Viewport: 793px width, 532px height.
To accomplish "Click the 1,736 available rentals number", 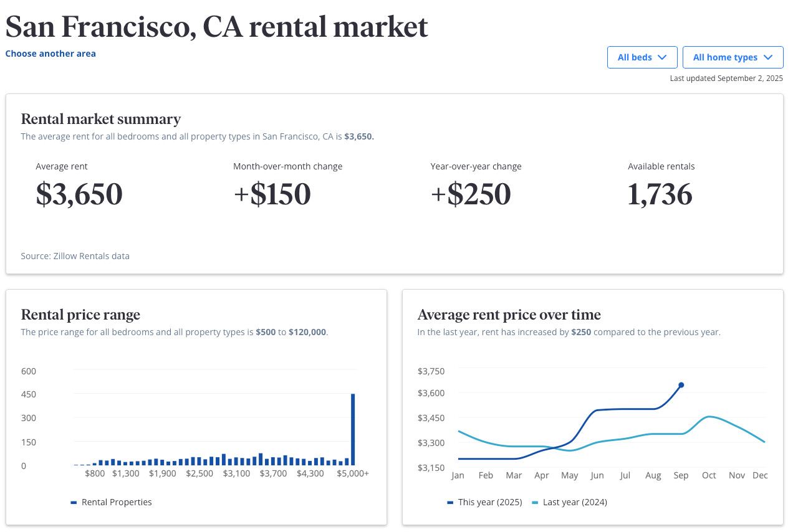I will point(660,194).
